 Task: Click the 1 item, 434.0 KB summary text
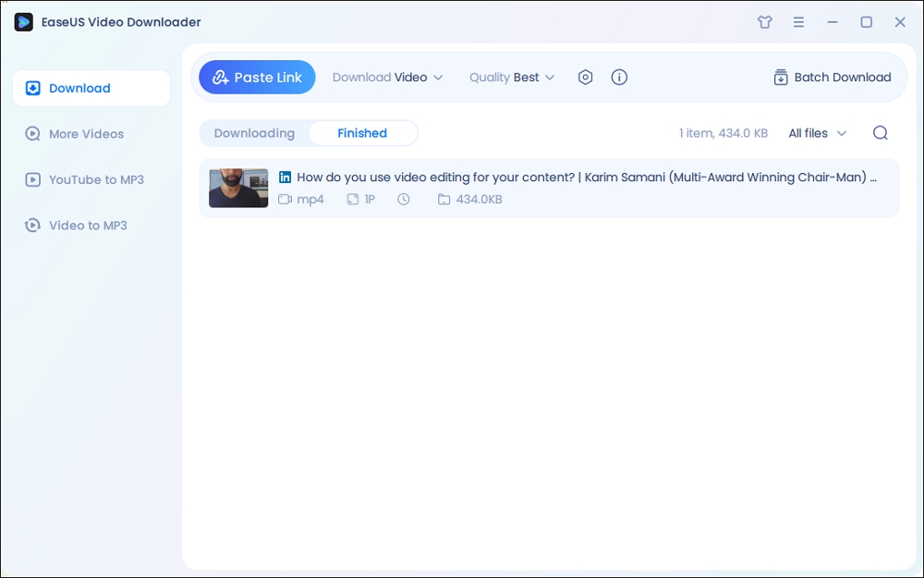tap(723, 133)
